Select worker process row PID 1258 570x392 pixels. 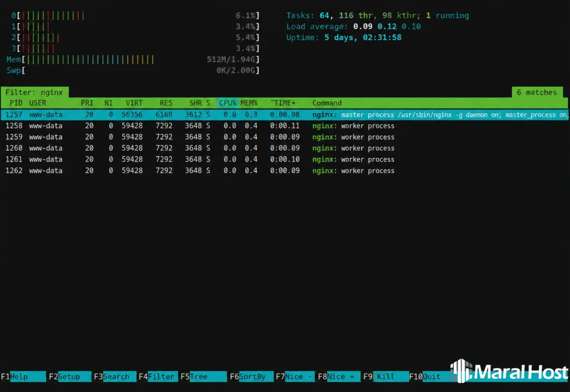(x=284, y=126)
